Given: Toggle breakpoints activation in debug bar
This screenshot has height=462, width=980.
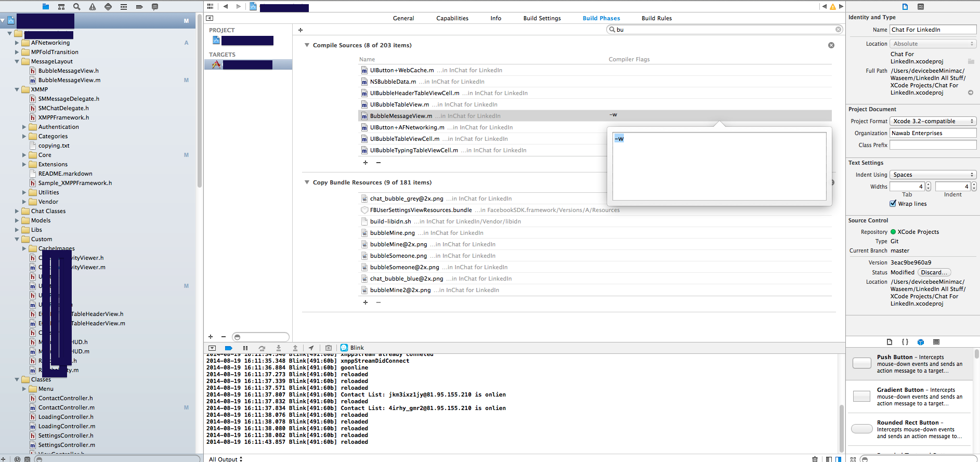Looking at the screenshot, I should click(229, 348).
